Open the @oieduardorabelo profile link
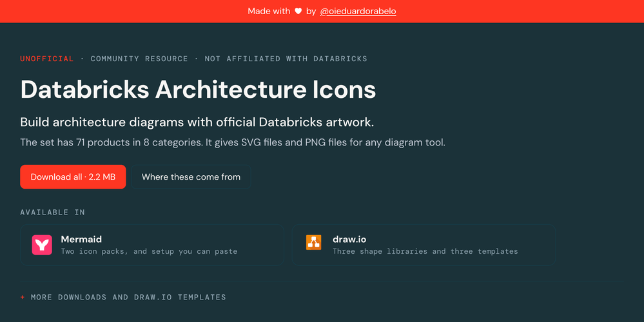 click(358, 11)
